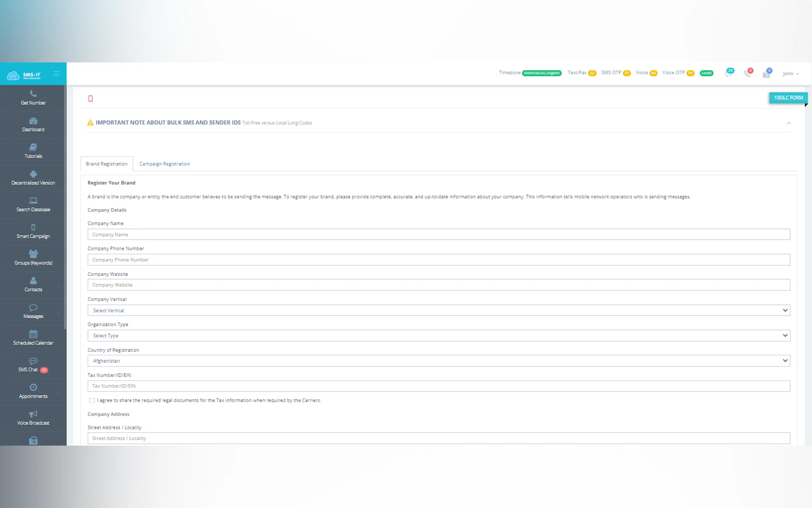Viewport: 812px width, 508px height.
Task: Check the agree to share tax documents box
Action: coord(92,400)
